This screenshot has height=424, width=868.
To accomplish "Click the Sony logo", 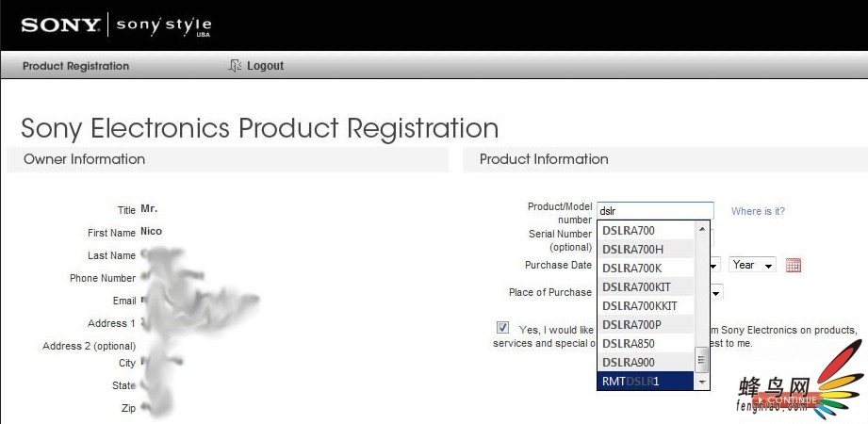I will tap(61, 25).
